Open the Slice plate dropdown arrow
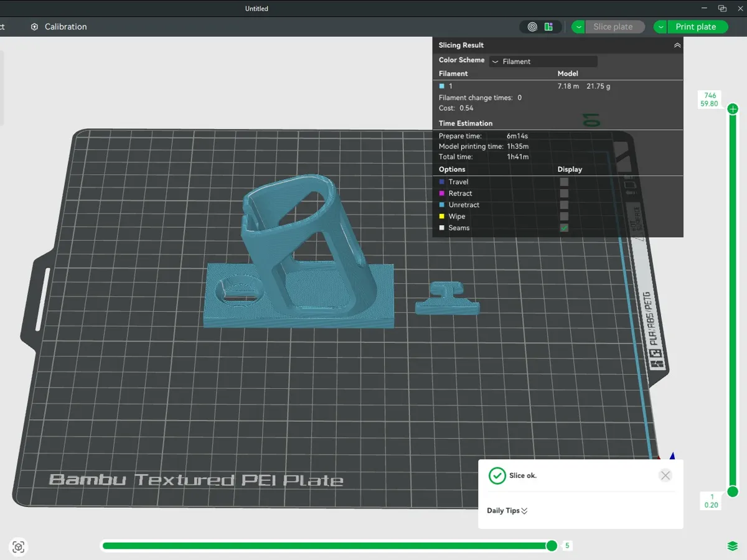This screenshot has height=560, width=747. [579, 27]
